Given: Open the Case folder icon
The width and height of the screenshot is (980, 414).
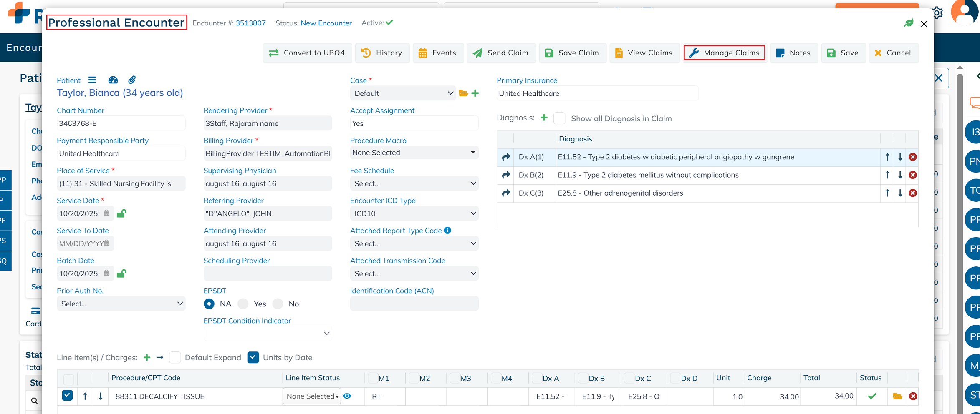Looking at the screenshot, I should point(463,93).
